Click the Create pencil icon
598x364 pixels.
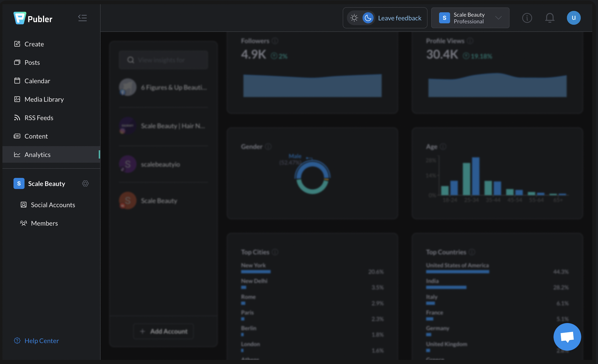click(x=17, y=44)
